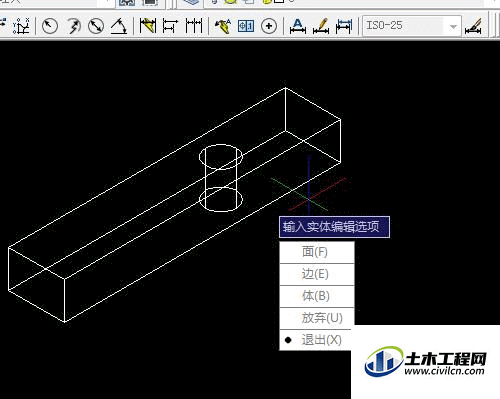Select the Dimension Edit tool
This screenshot has height=399, width=500.
coord(298,26)
